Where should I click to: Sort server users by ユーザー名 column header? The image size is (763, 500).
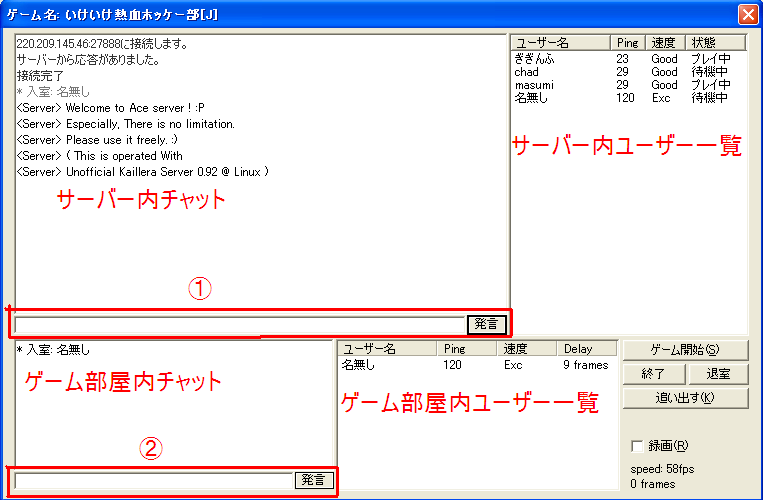coord(560,43)
